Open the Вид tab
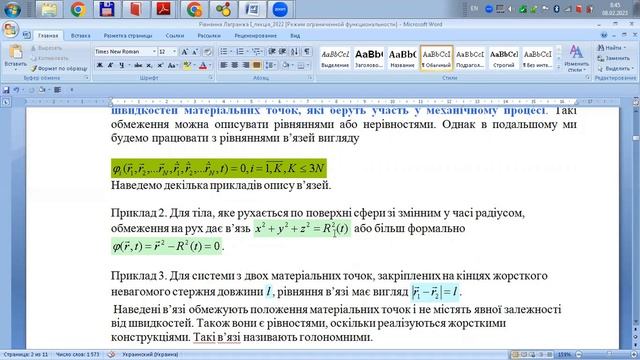This screenshot has height=360, width=640. point(295,36)
